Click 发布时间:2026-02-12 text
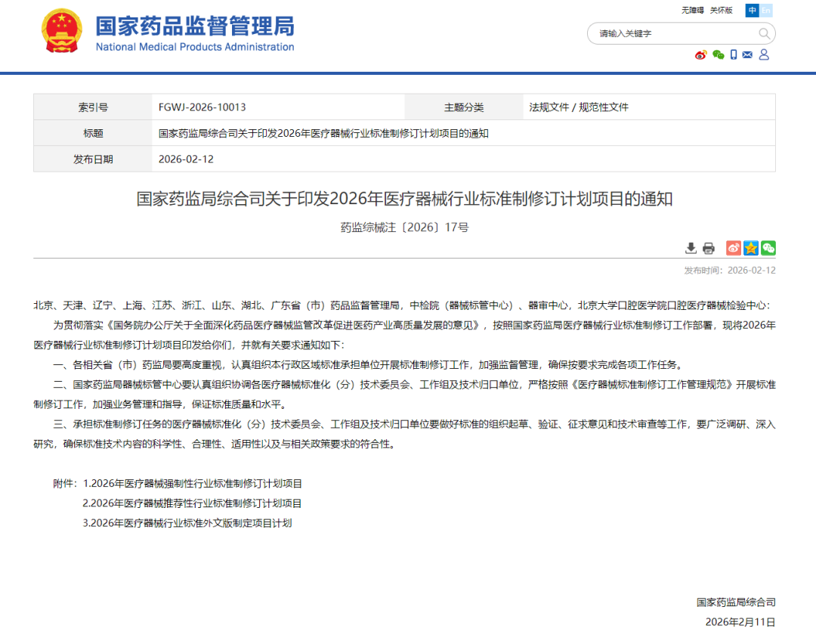Screen dimensions: 816x644 [730, 270]
